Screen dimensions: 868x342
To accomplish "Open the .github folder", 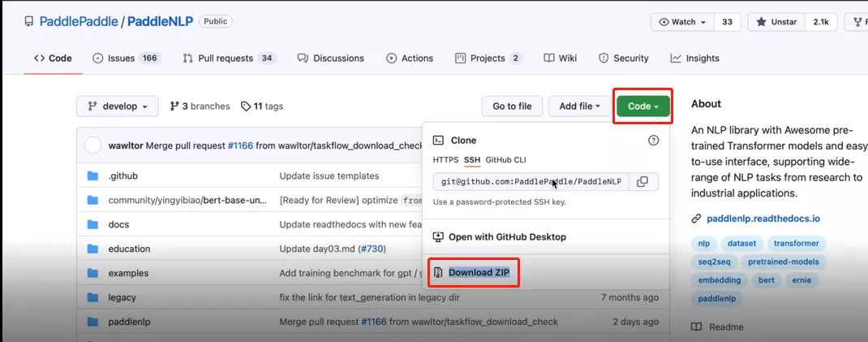I will [122, 175].
